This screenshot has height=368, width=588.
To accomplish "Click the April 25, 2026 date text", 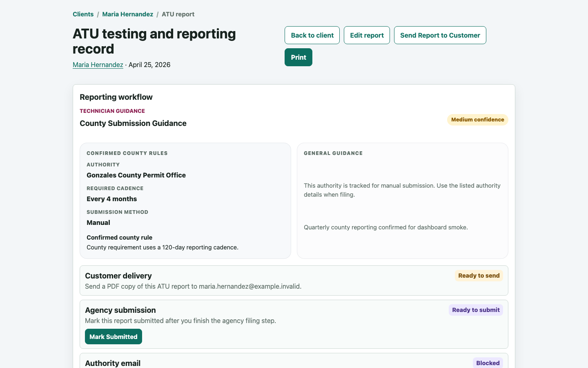I will pyautogui.click(x=149, y=65).
